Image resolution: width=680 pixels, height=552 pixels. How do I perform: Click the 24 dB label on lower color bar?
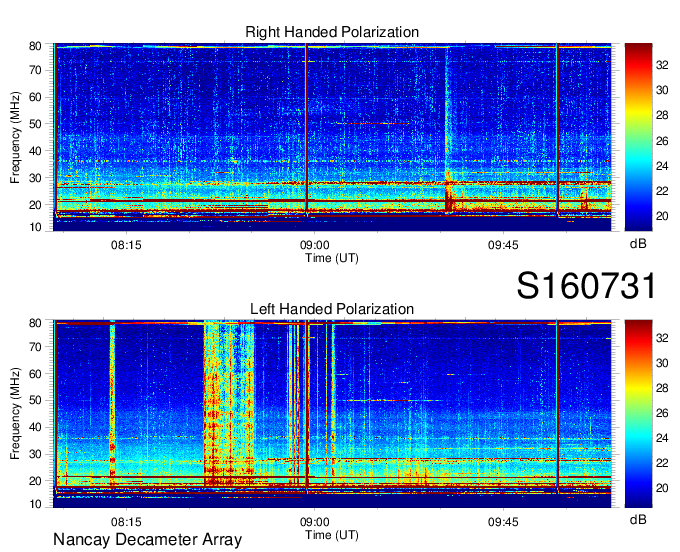pyautogui.click(x=662, y=438)
